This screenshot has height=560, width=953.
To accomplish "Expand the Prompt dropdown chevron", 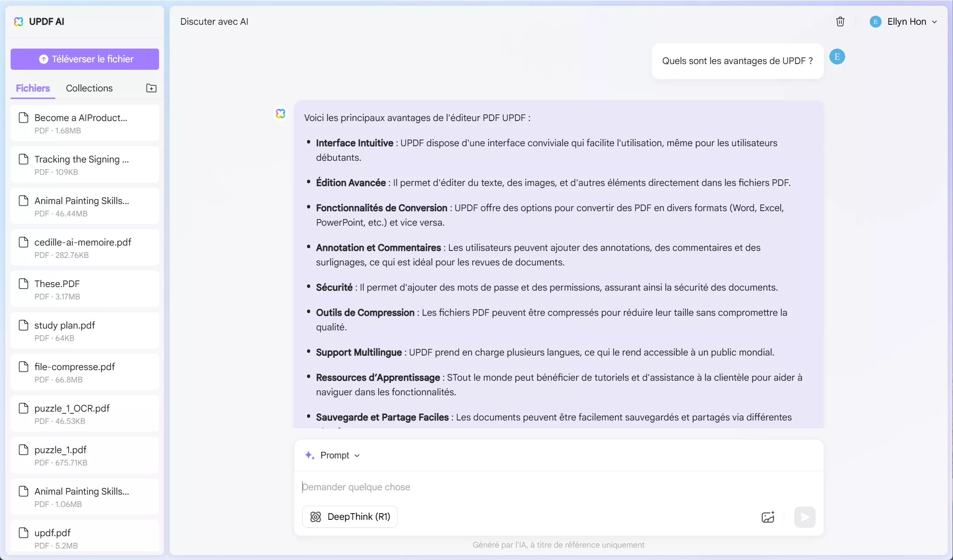I will point(357,456).
